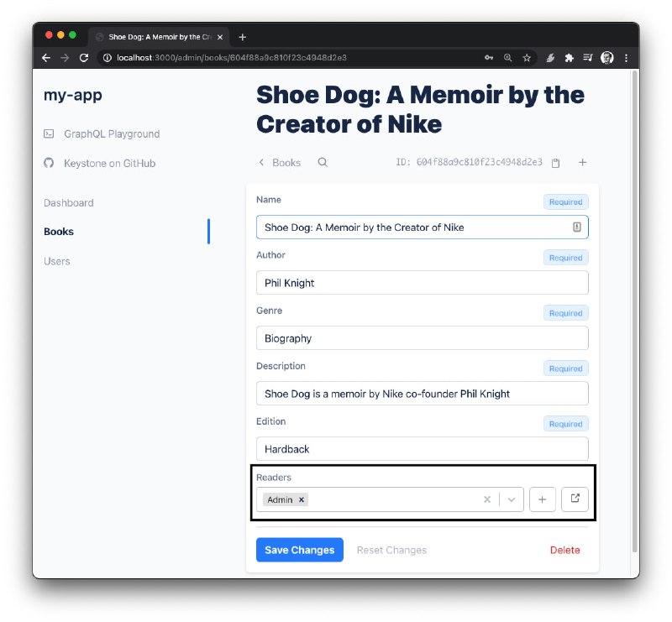Click the red Delete button
Screen dimensions: 672x622
564,550
